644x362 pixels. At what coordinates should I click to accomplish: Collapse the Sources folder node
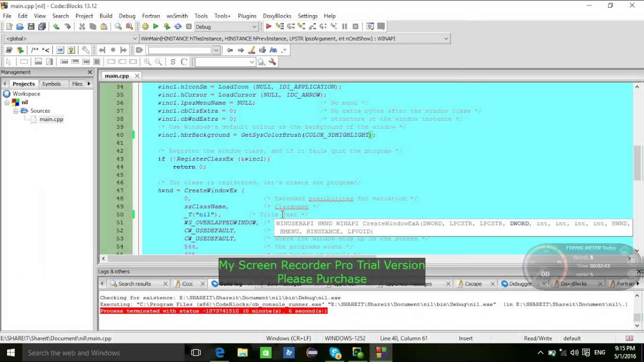pos(16,111)
